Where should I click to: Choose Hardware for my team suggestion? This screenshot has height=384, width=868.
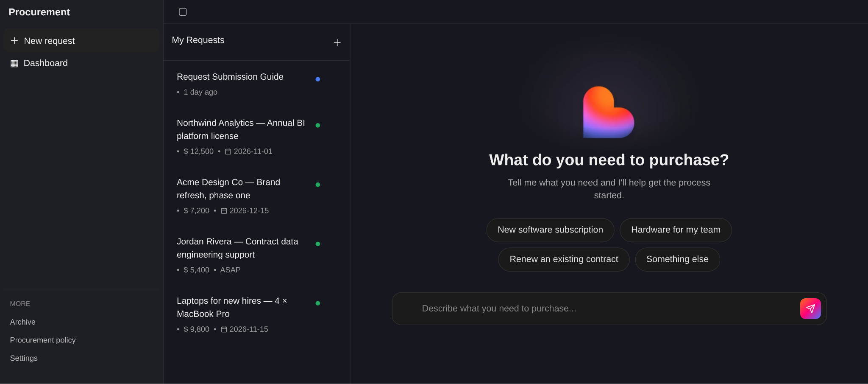[x=676, y=230]
